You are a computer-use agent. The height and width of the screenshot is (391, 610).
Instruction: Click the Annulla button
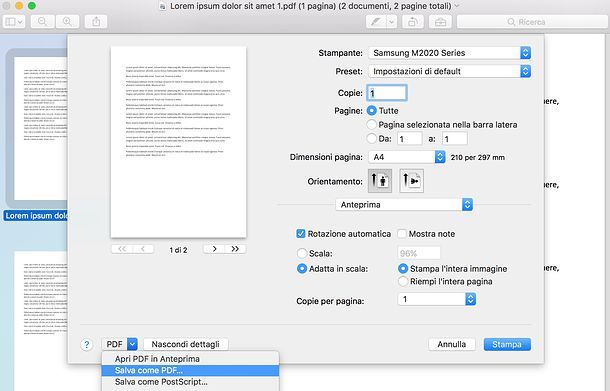452,344
